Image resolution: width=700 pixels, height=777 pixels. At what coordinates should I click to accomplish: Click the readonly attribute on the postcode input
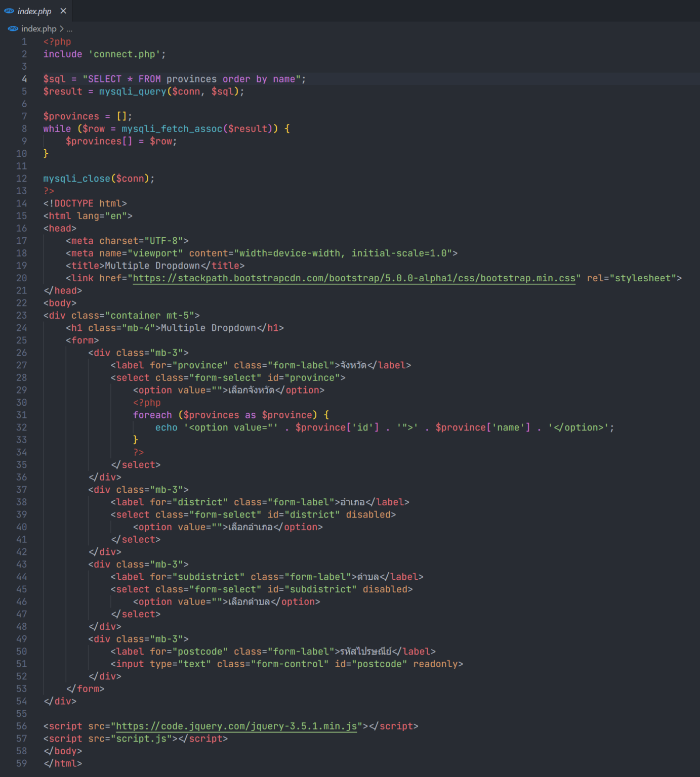(x=435, y=664)
